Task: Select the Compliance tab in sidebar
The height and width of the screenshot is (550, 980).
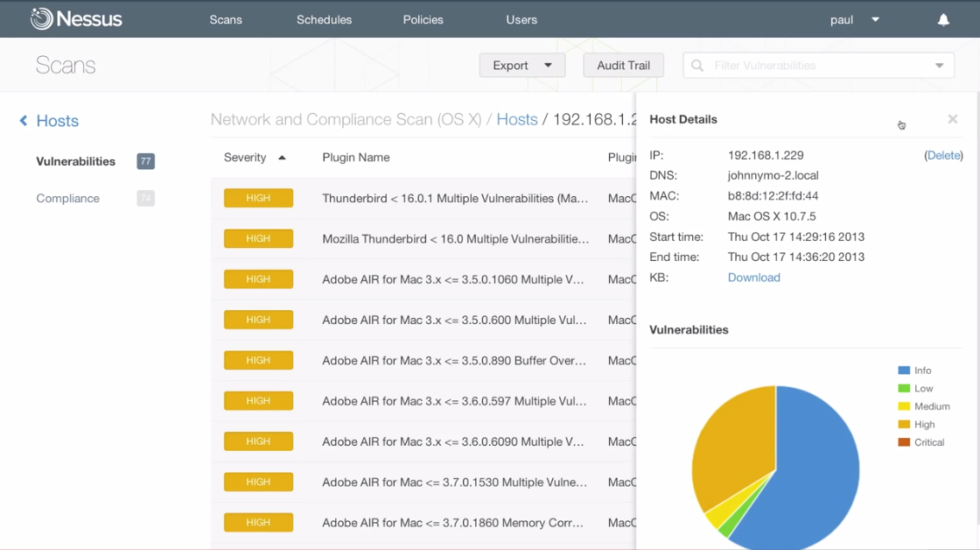Action: (x=67, y=199)
